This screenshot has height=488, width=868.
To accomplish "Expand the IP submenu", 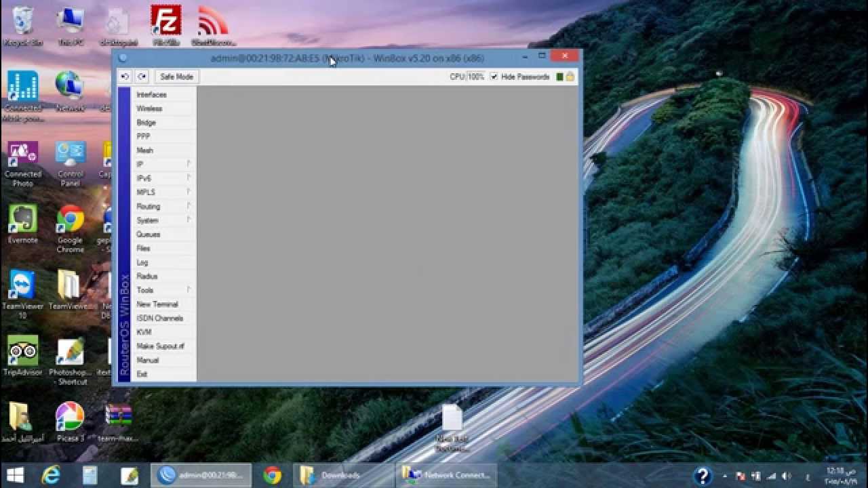I will (x=163, y=164).
